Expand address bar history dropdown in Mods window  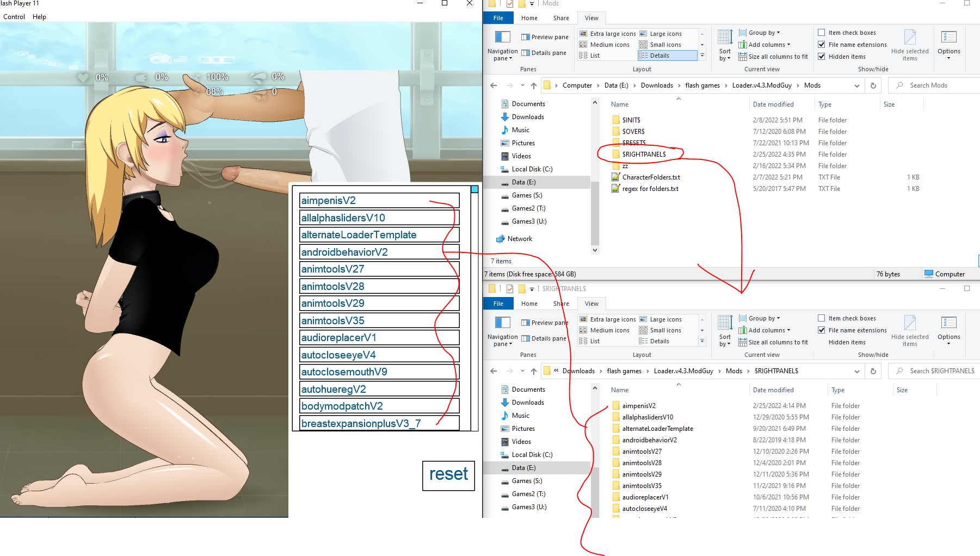coord(857,85)
